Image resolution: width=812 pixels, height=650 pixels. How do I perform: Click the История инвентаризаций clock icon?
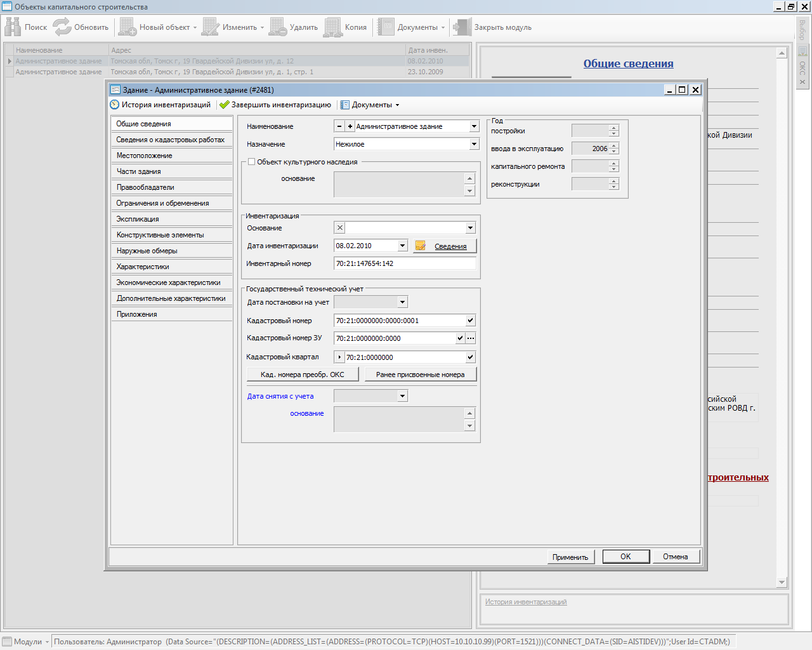coord(115,105)
